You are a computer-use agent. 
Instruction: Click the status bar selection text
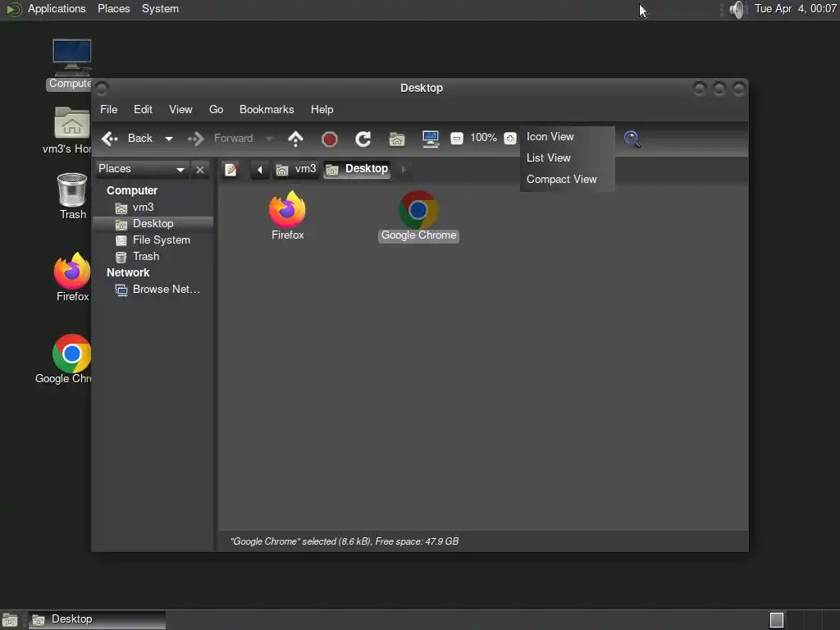(x=345, y=541)
